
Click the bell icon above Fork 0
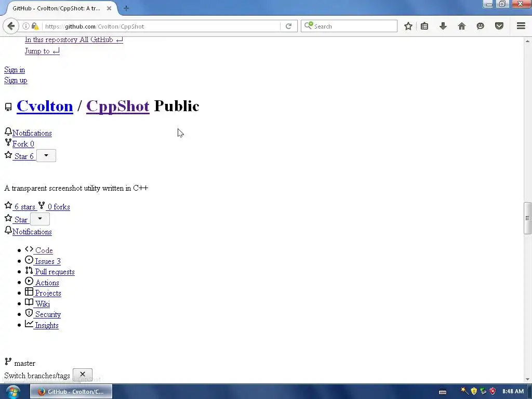[8, 131]
